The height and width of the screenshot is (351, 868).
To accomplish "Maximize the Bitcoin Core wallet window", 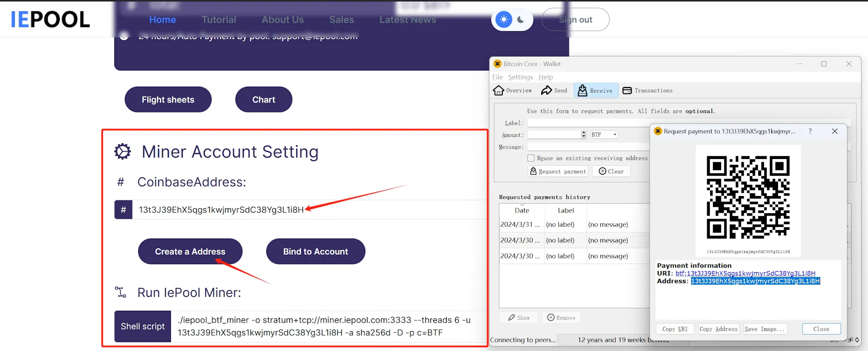I will coord(824,64).
